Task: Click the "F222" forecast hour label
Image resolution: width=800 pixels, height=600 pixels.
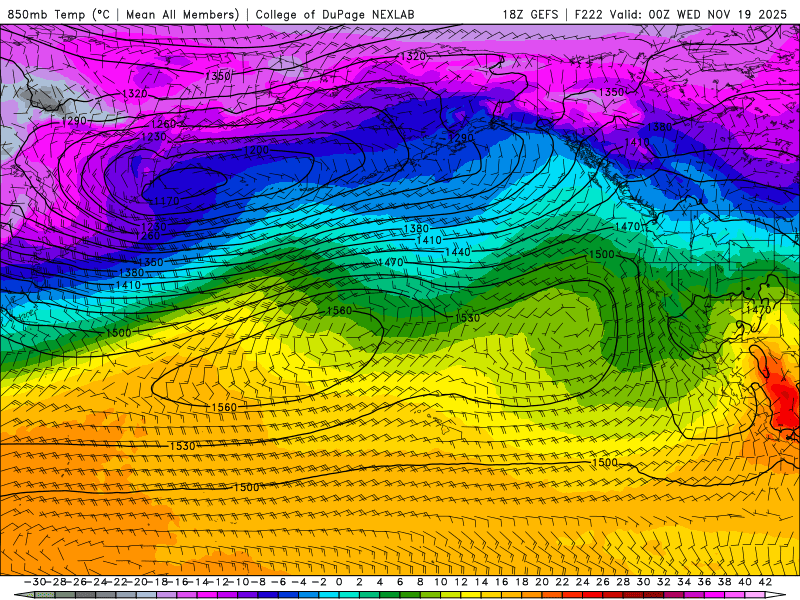Action: [x=588, y=14]
